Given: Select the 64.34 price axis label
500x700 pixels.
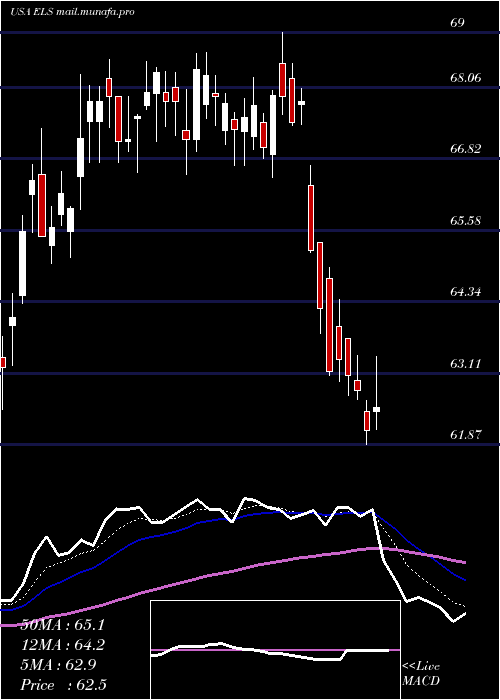Looking at the screenshot, I should coord(465,292).
